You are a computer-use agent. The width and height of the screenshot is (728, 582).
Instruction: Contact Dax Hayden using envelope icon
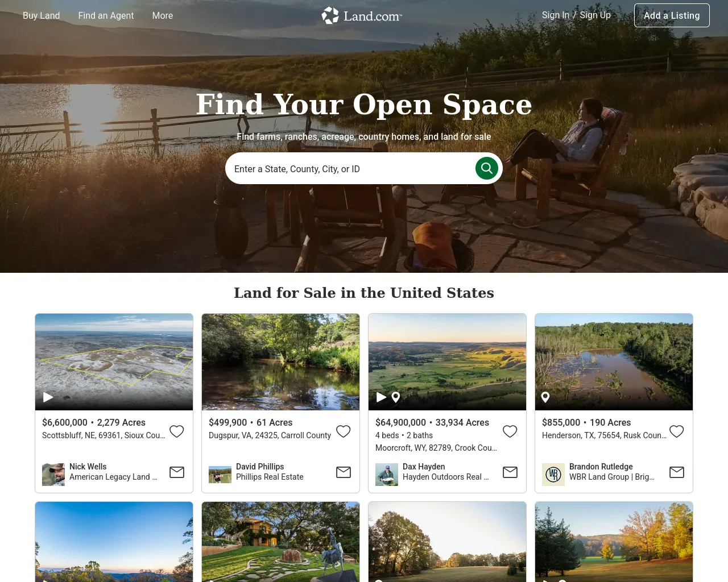510,472
